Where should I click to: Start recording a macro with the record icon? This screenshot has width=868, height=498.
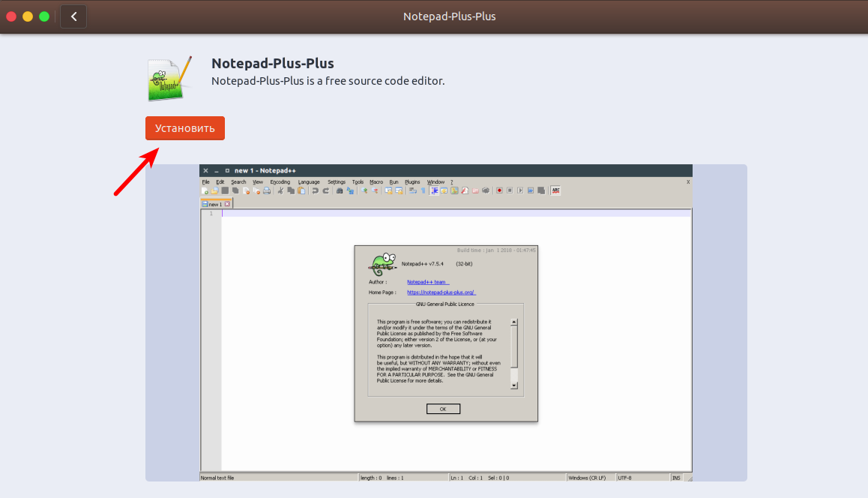[499, 190]
